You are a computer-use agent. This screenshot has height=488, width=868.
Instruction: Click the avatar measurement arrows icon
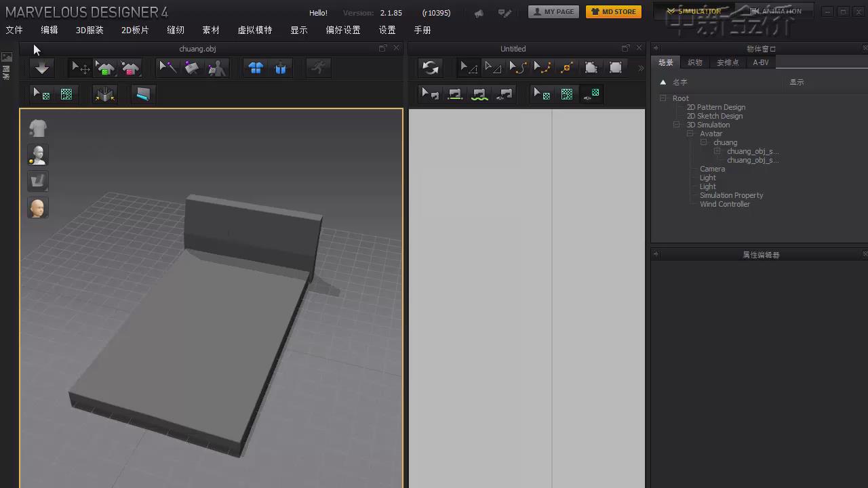[104, 94]
